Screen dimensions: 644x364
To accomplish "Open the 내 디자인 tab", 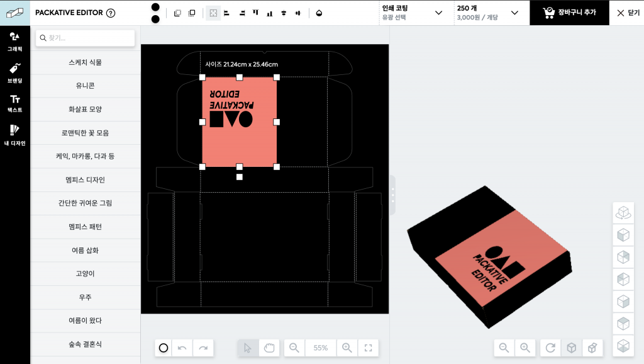I will coord(15,135).
